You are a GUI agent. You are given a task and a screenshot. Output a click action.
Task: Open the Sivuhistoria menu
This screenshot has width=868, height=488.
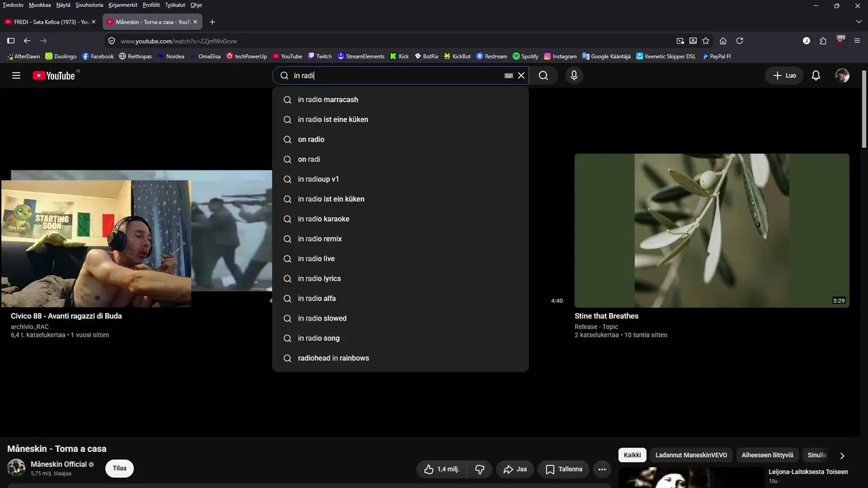pyautogui.click(x=90, y=5)
